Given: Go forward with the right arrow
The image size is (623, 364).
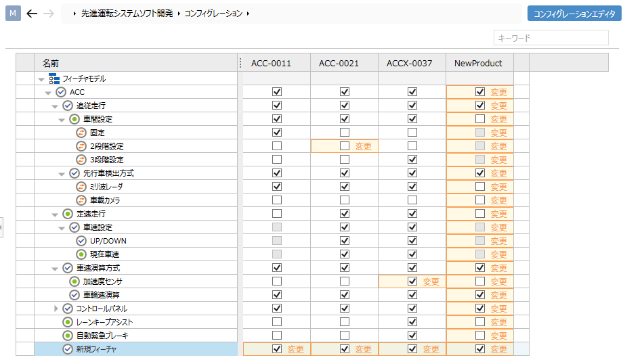Looking at the screenshot, I should (x=49, y=14).
